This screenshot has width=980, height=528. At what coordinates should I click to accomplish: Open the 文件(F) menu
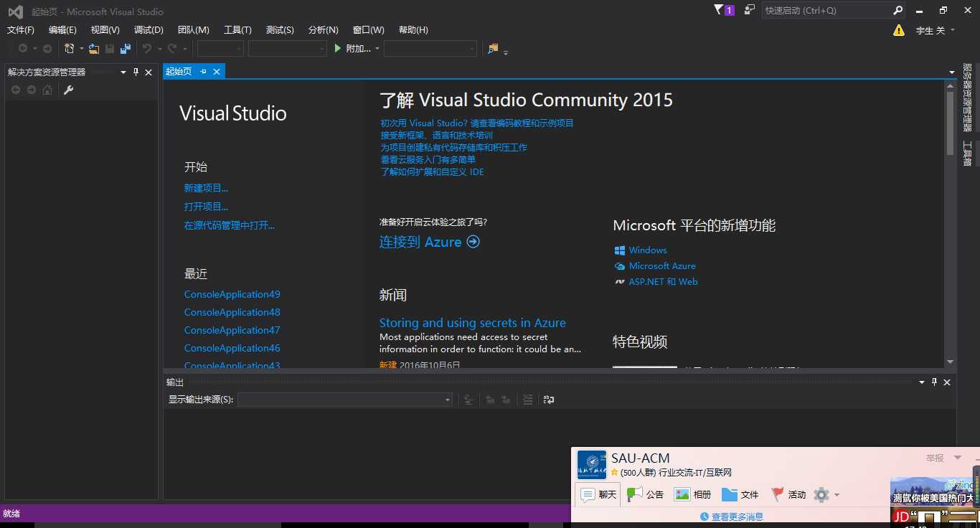coord(21,29)
